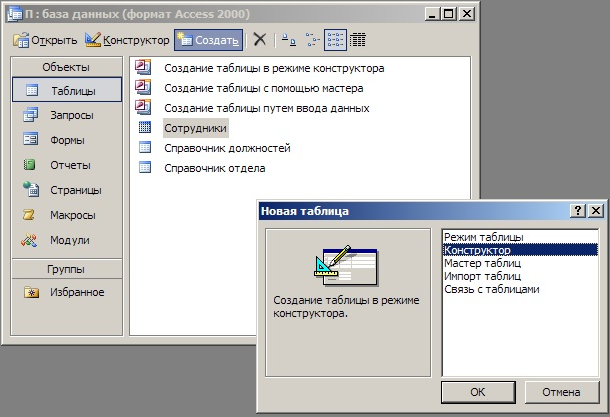Click the Сотрудники table icon

tap(145, 127)
